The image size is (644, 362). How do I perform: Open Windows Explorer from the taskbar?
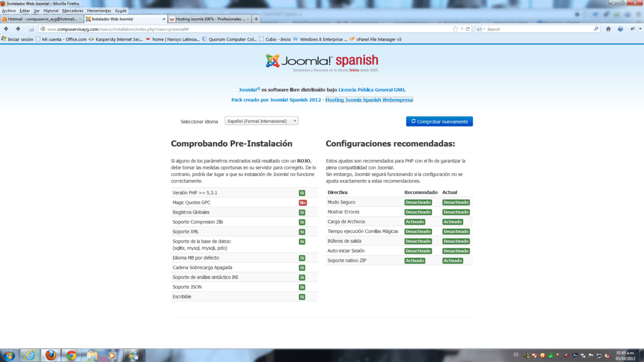[x=91, y=356]
